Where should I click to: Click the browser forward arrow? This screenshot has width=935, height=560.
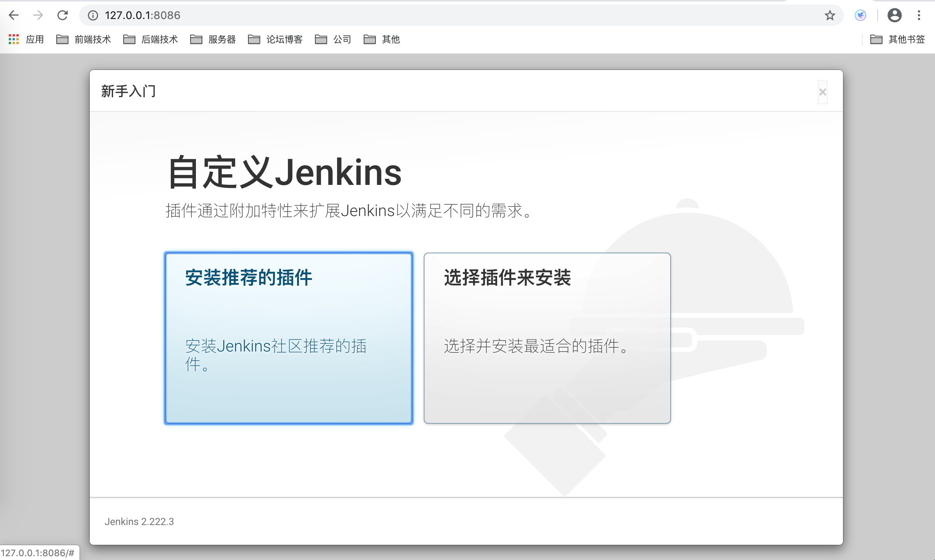coord(38,15)
